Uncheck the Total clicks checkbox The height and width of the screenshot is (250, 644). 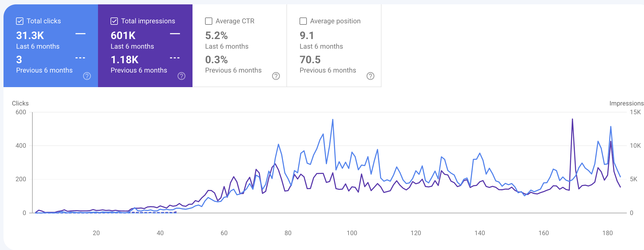[20, 21]
